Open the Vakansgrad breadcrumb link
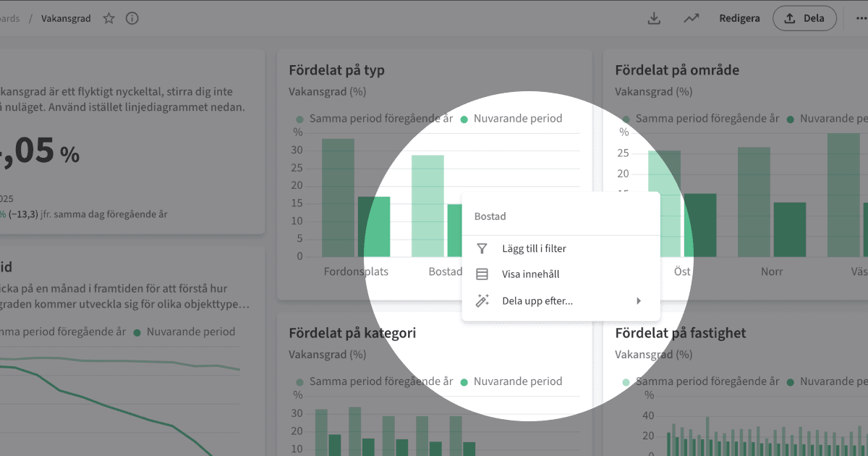 point(65,18)
